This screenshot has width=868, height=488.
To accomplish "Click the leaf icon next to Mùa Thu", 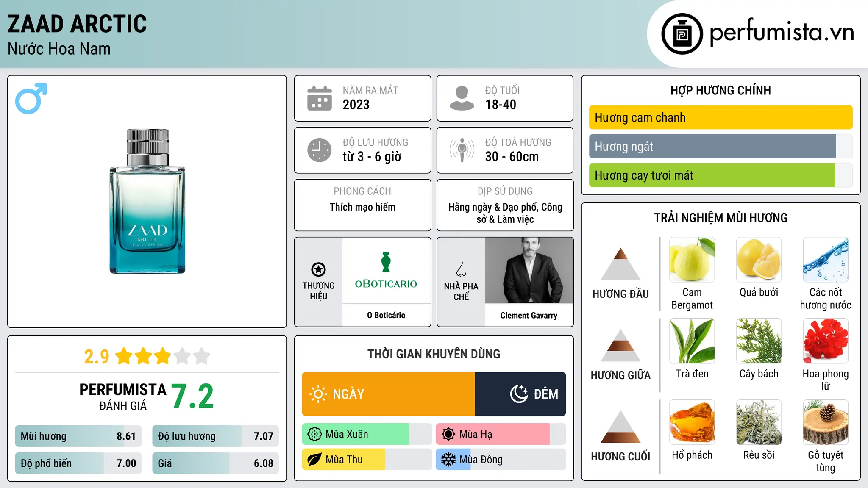I will (x=314, y=460).
